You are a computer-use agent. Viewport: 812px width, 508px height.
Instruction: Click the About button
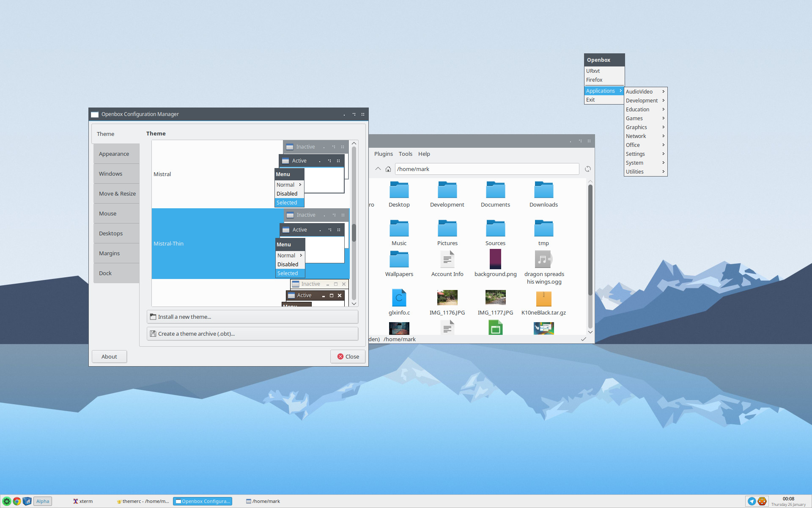coord(109,356)
